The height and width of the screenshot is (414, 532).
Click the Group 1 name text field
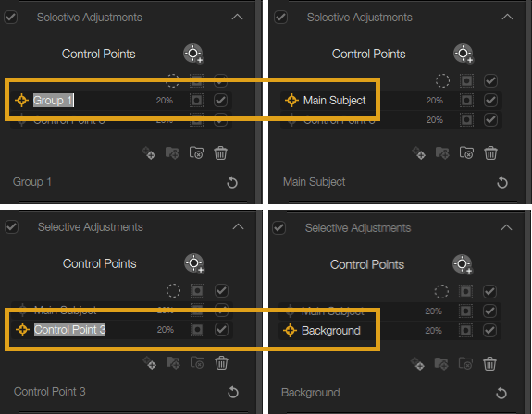coord(54,101)
